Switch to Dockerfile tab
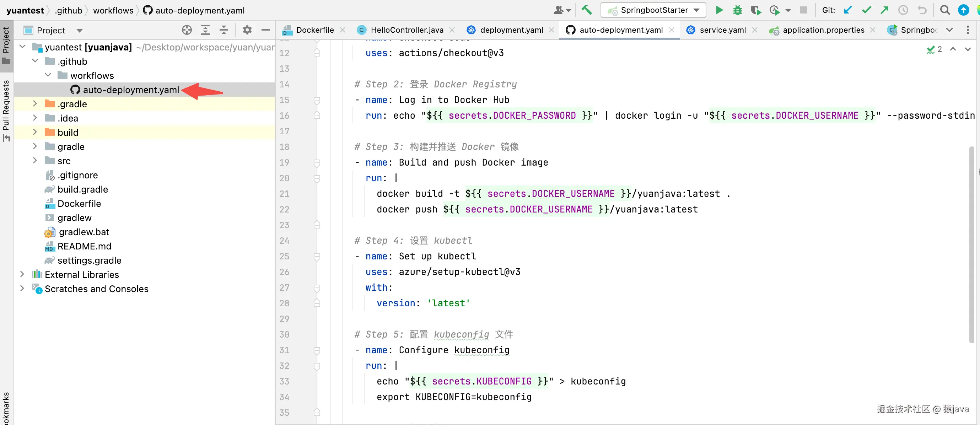980x425 pixels. (314, 30)
